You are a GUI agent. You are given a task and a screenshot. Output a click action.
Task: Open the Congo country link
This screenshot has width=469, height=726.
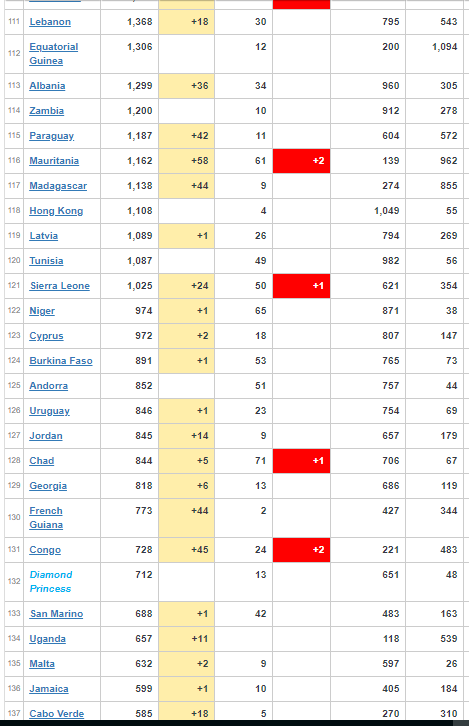pyautogui.click(x=45, y=550)
